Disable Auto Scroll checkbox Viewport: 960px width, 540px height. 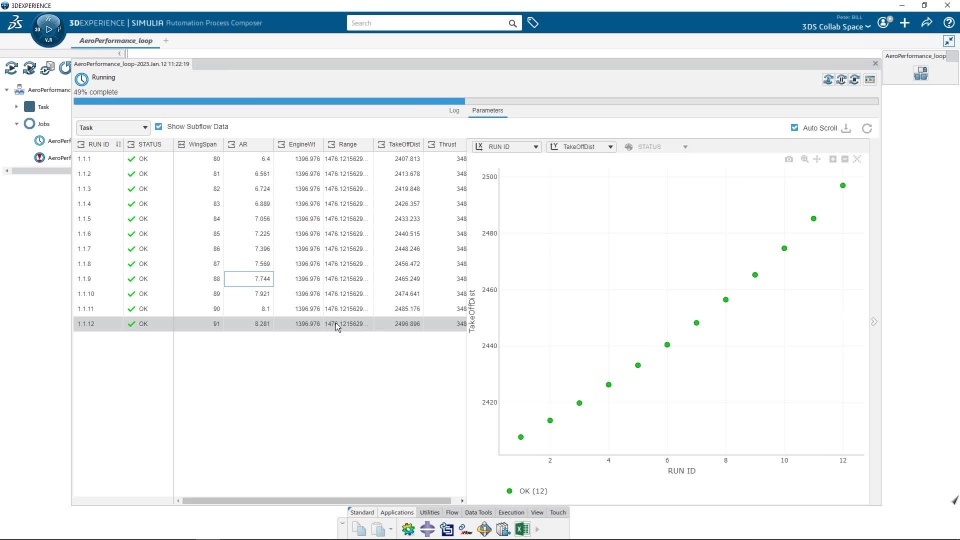794,128
